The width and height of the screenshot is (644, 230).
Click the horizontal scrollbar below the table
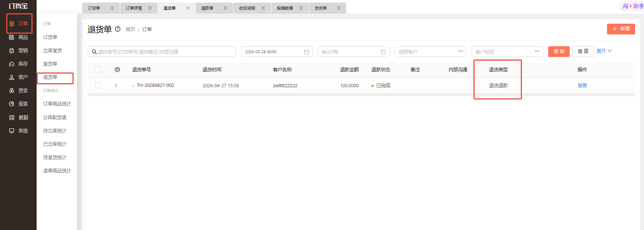point(361,95)
